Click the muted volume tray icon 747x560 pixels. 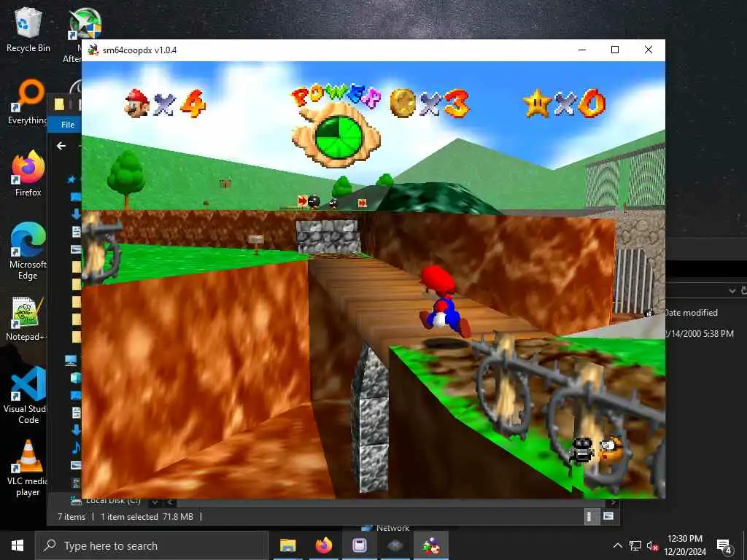tap(652, 545)
